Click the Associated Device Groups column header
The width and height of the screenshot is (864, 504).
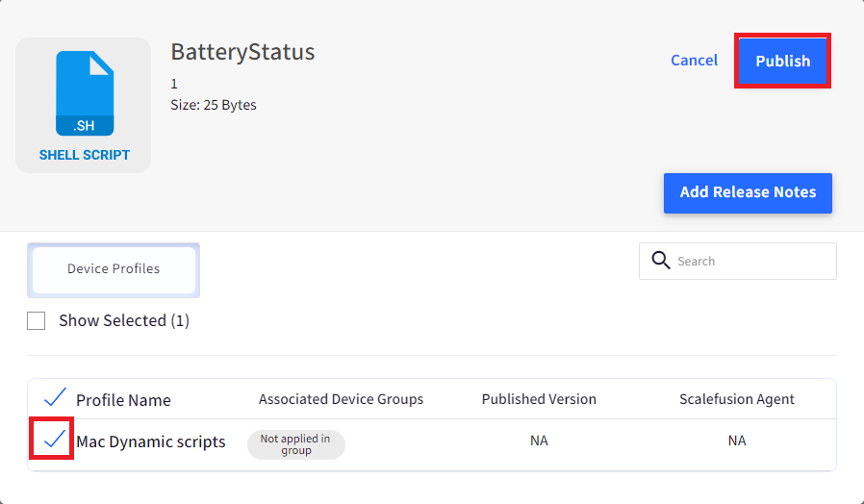point(342,399)
